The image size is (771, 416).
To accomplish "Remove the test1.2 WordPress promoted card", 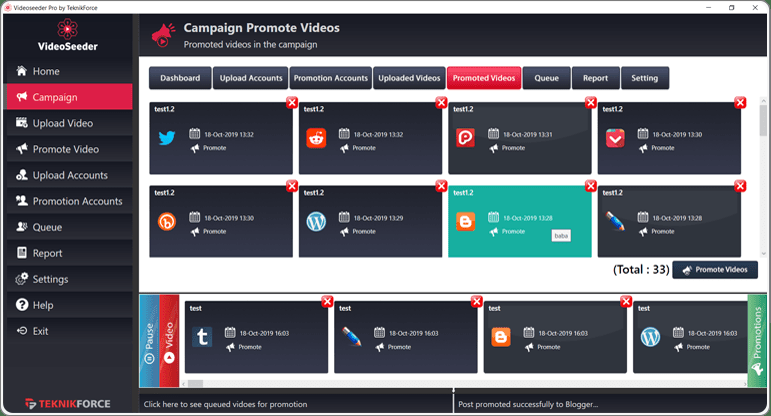I will click(442, 186).
